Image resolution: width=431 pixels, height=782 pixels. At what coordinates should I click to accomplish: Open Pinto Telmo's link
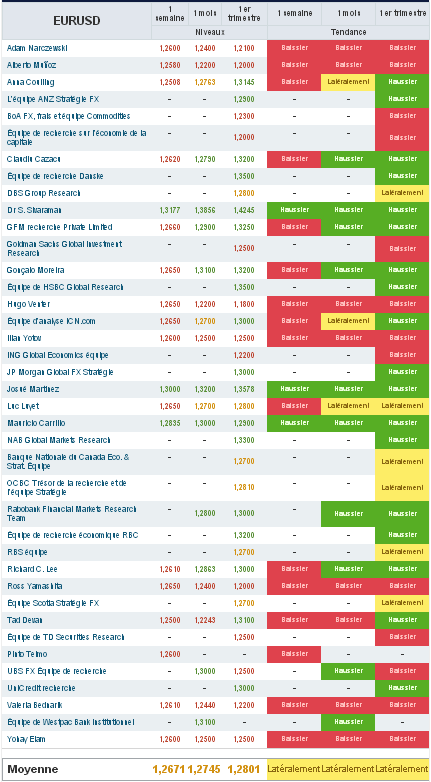pos(27,654)
